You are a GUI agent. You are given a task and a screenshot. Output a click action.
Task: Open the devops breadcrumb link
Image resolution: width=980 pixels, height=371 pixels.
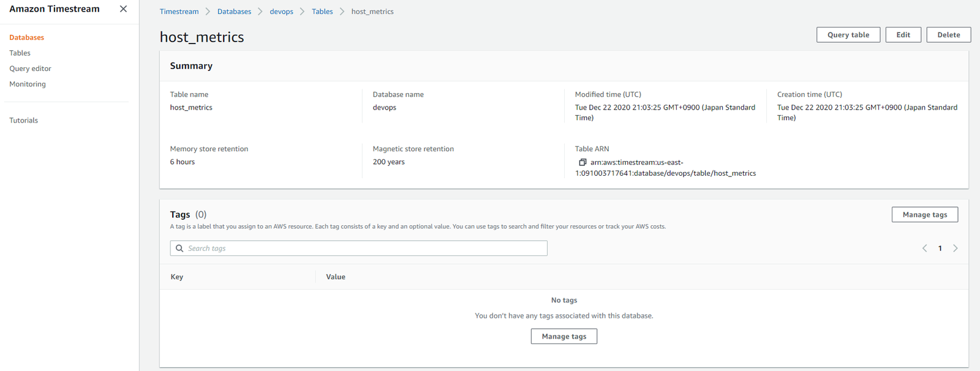[281, 12]
